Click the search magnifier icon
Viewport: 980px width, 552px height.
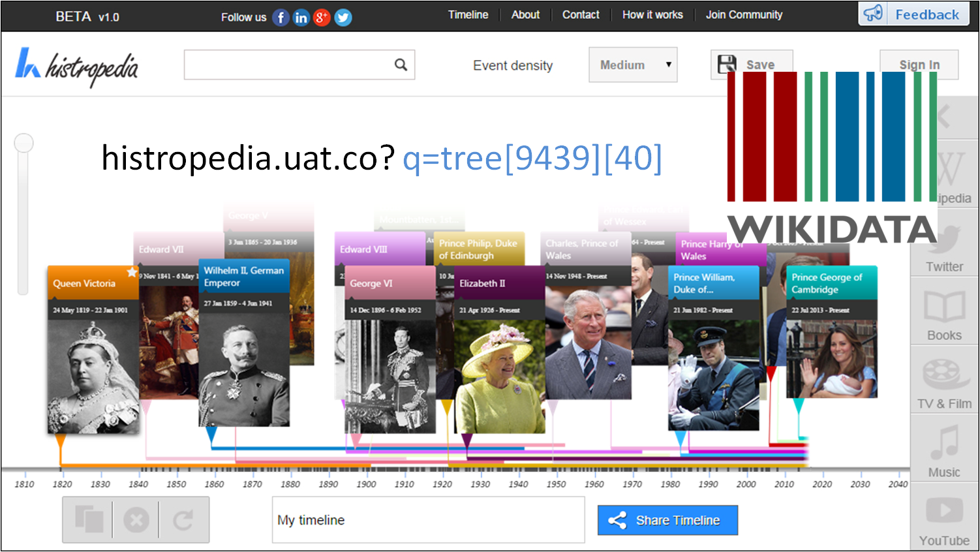coord(401,65)
